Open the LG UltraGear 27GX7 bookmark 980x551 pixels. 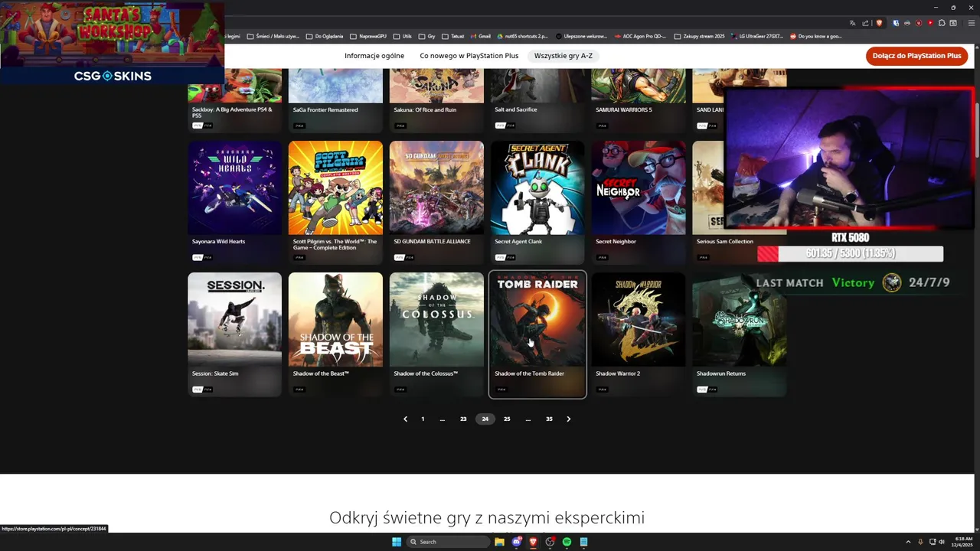(756, 36)
